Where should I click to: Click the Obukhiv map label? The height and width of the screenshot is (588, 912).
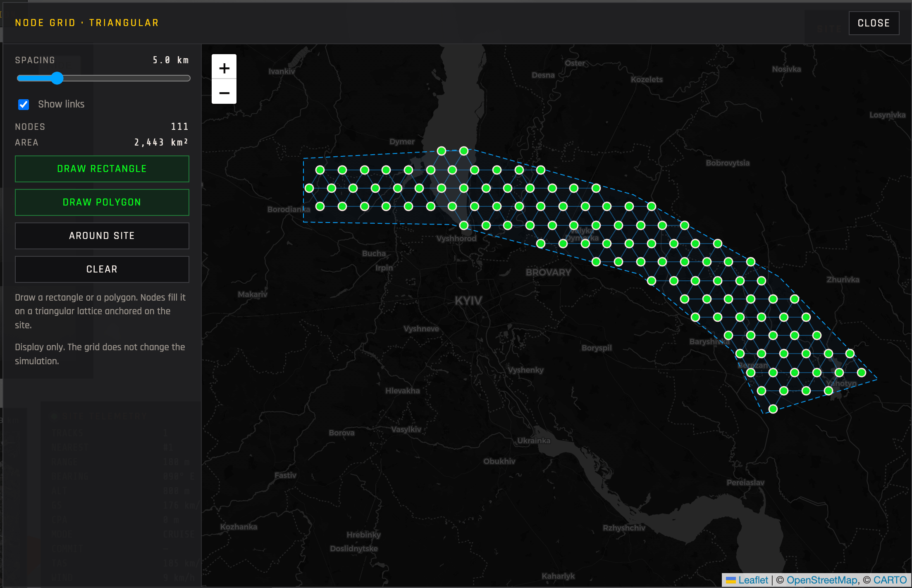(x=499, y=461)
